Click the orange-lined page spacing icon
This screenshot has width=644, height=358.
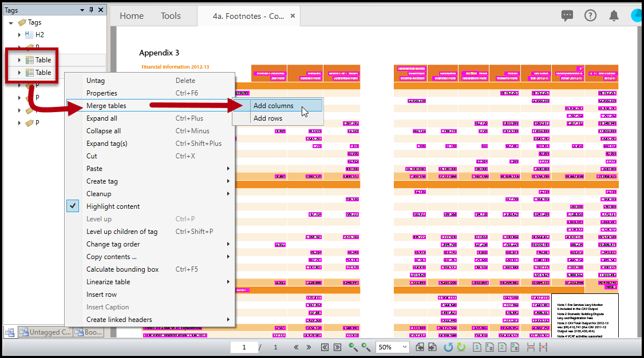click(x=531, y=347)
